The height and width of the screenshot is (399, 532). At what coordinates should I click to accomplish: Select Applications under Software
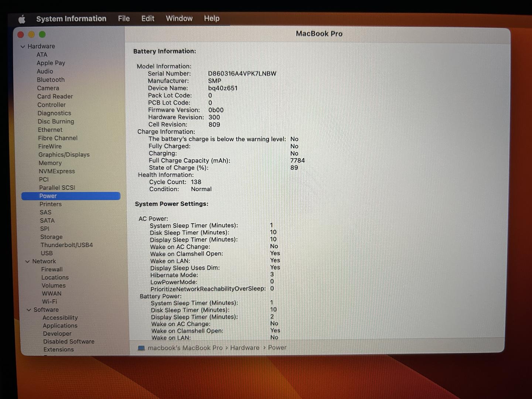point(60,326)
